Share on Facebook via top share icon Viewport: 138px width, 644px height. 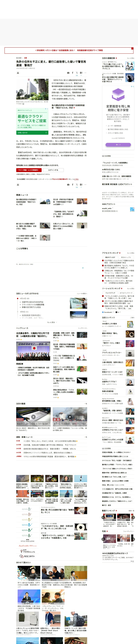coord(73,73)
